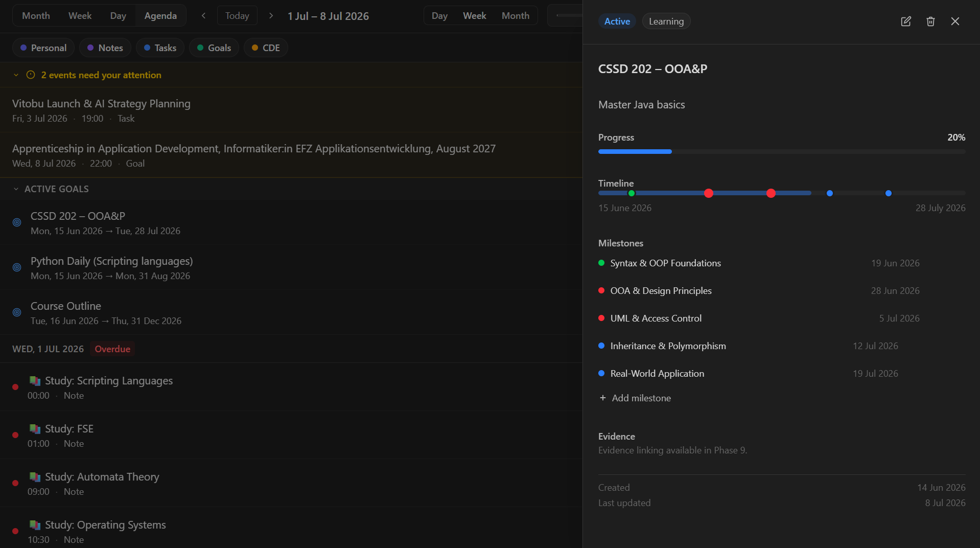Open CSSD 202 – OOA&P goal row
The height and width of the screenshot is (548, 980).
coord(291,222)
